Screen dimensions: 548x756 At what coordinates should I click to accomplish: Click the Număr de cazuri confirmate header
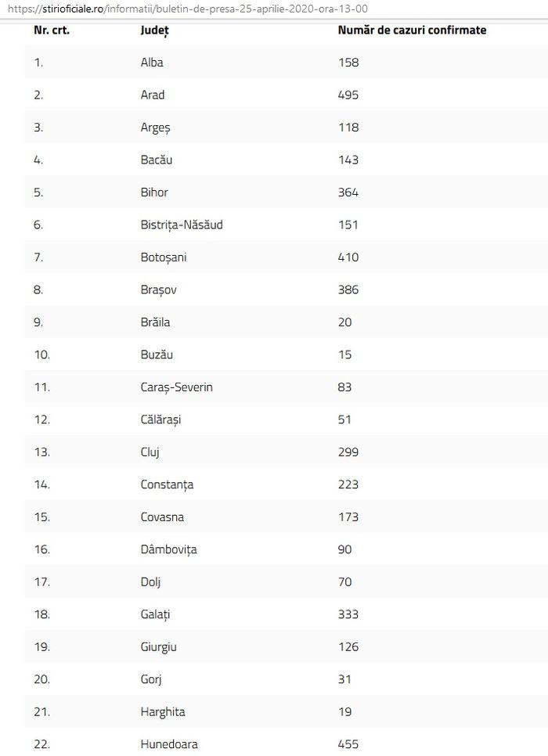(x=412, y=31)
